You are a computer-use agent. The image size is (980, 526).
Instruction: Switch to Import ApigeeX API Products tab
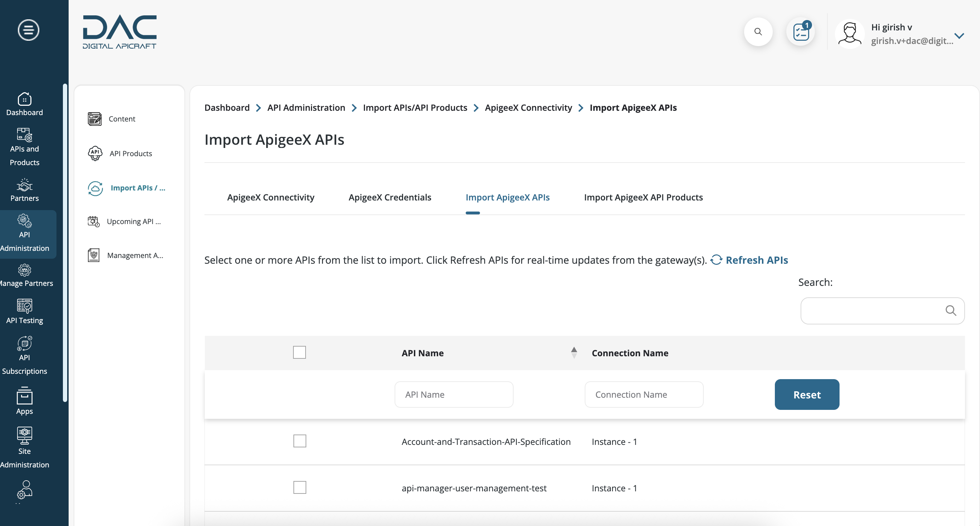coord(643,197)
